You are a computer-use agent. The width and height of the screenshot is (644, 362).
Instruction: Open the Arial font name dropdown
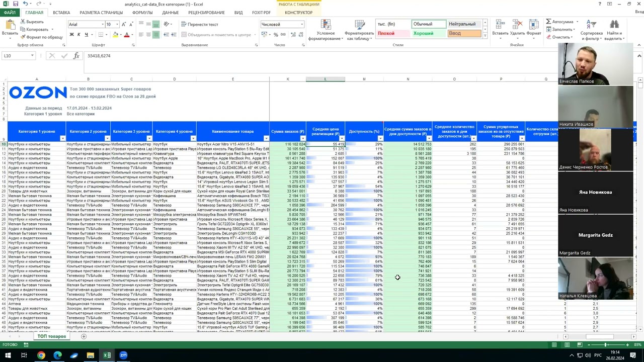(102, 24)
